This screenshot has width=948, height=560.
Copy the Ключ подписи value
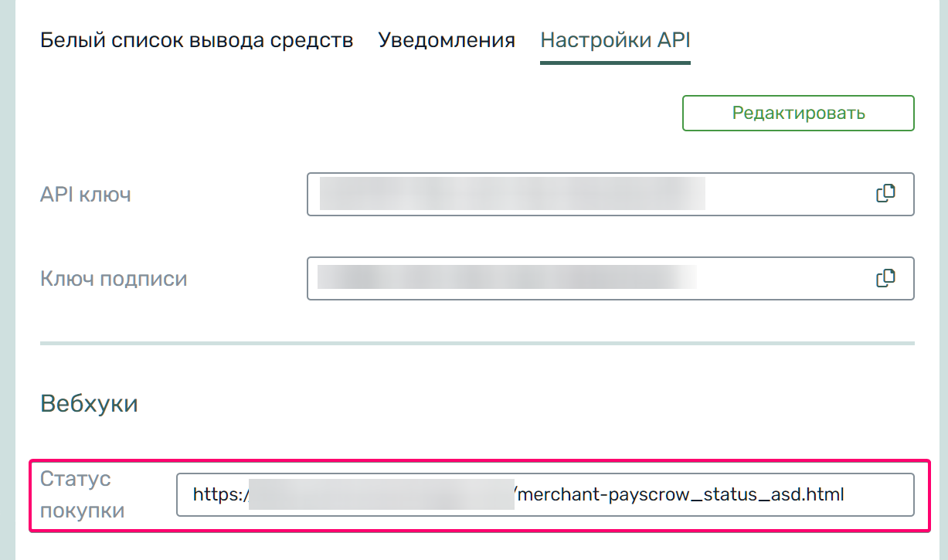(885, 277)
